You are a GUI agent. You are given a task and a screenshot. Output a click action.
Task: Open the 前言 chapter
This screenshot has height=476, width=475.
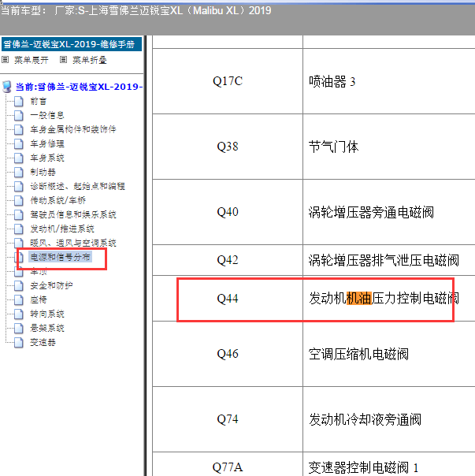(x=39, y=101)
